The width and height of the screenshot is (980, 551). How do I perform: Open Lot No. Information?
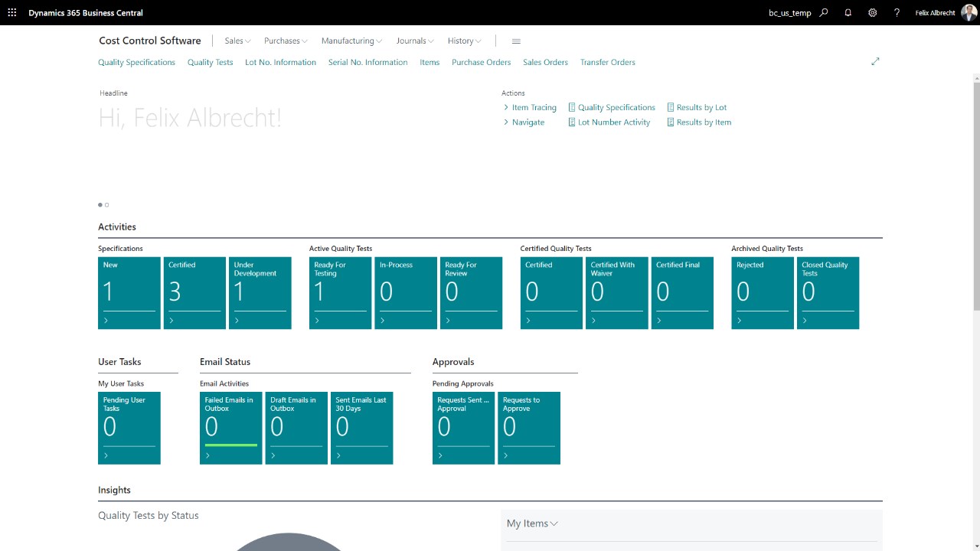pyautogui.click(x=280, y=63)
